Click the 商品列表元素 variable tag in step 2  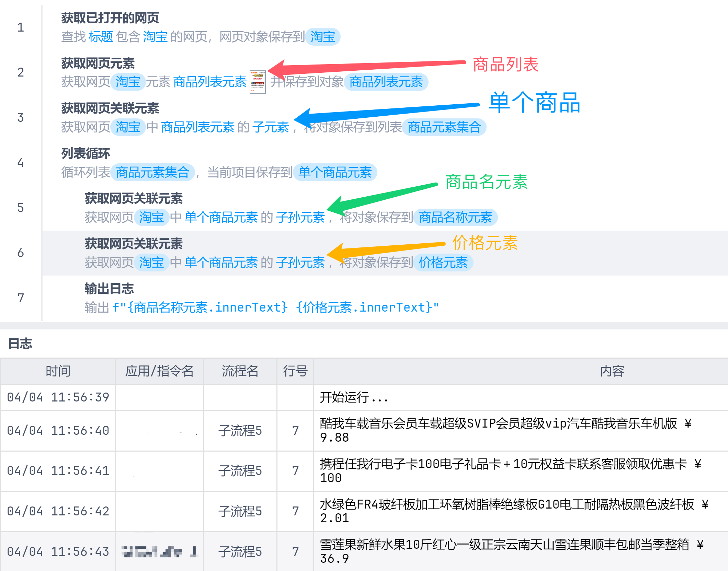tap(386, 82)
